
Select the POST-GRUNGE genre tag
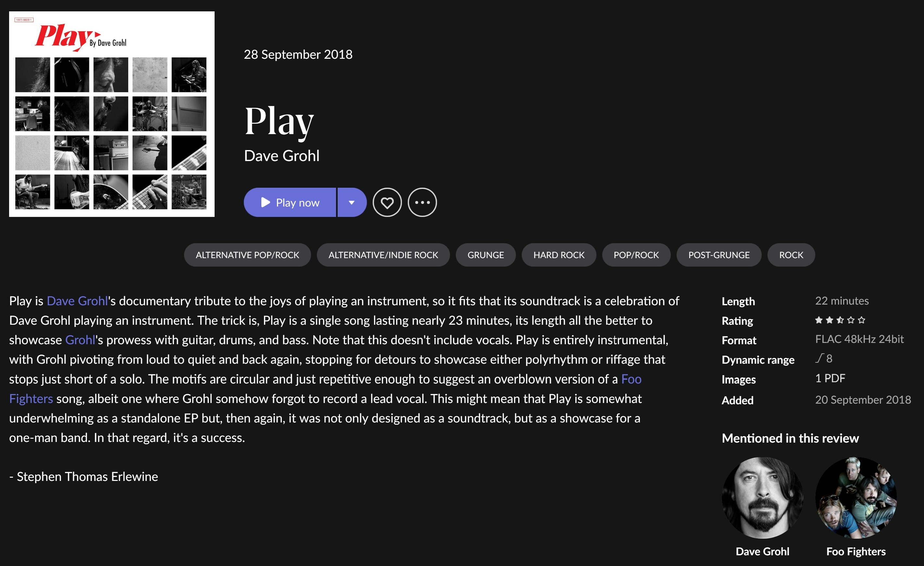coord(719,255)
